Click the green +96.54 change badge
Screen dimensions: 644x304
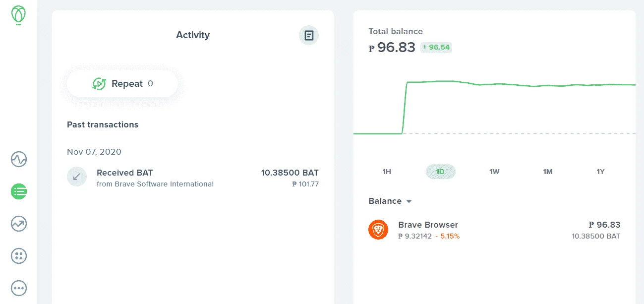click(x=436, y=48)
